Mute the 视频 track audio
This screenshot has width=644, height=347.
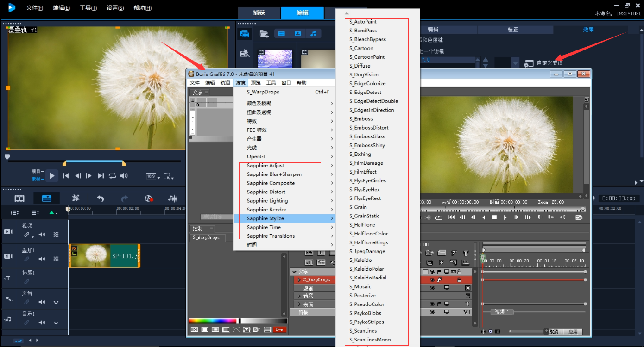42,235
